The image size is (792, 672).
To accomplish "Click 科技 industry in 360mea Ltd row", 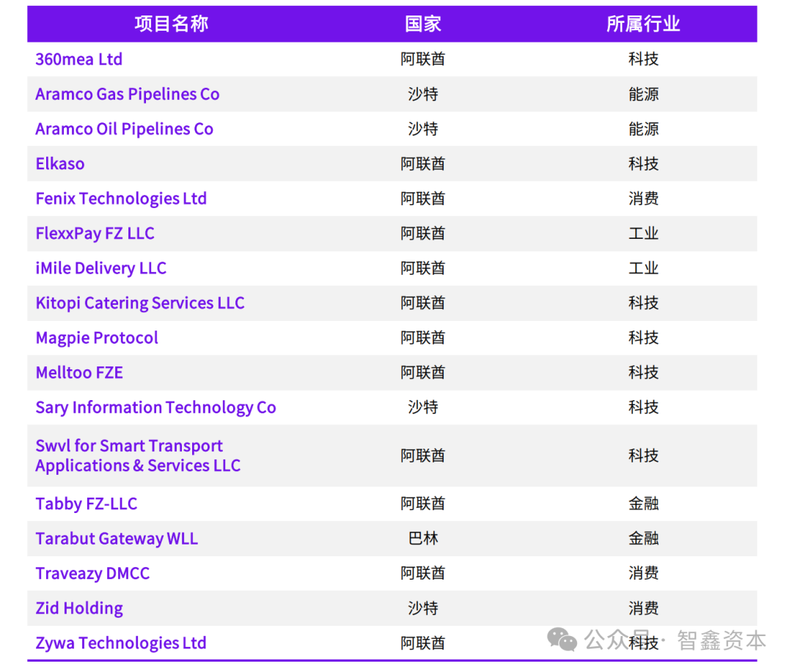I will tap(644, 59).
